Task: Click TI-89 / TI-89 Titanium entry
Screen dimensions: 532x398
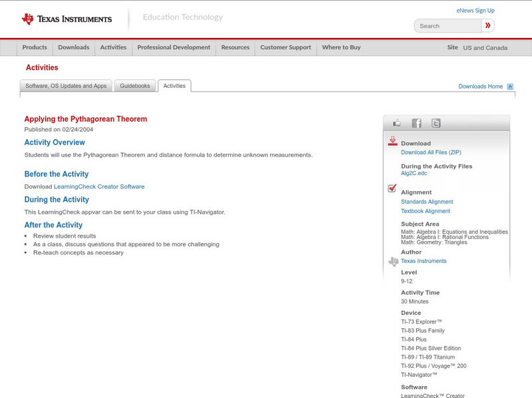Action: coord(428,357)
